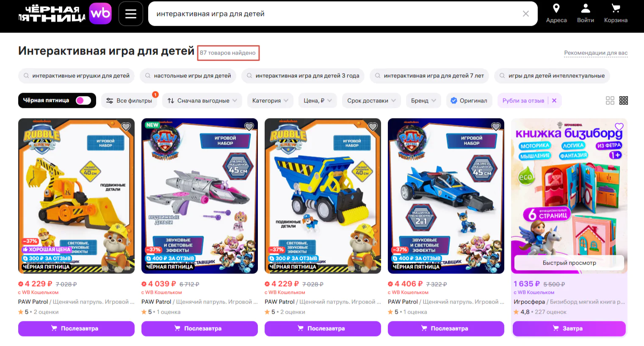Screen dimensions: 644x346
Task: Click Быстрый просмотр on бизиборд card
Action: (569, 263)
